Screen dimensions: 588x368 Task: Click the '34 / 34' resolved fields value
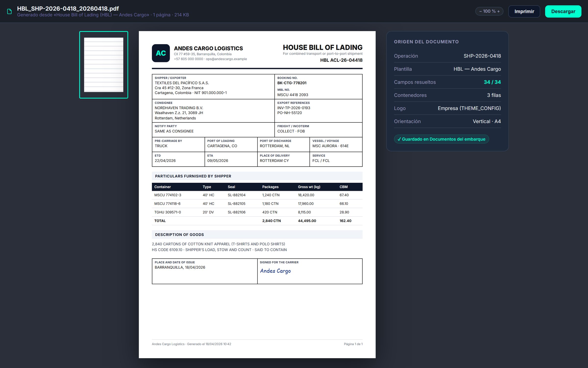(x=492, y=82)
